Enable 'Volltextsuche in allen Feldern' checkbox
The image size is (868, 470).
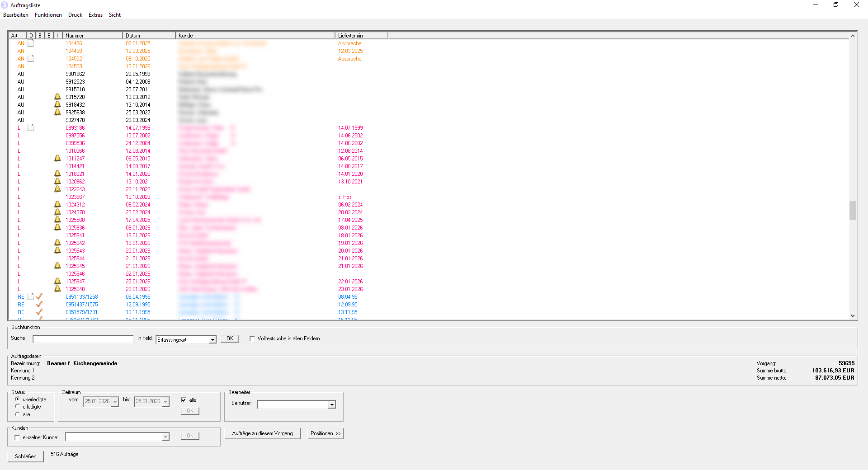(252, 338)
